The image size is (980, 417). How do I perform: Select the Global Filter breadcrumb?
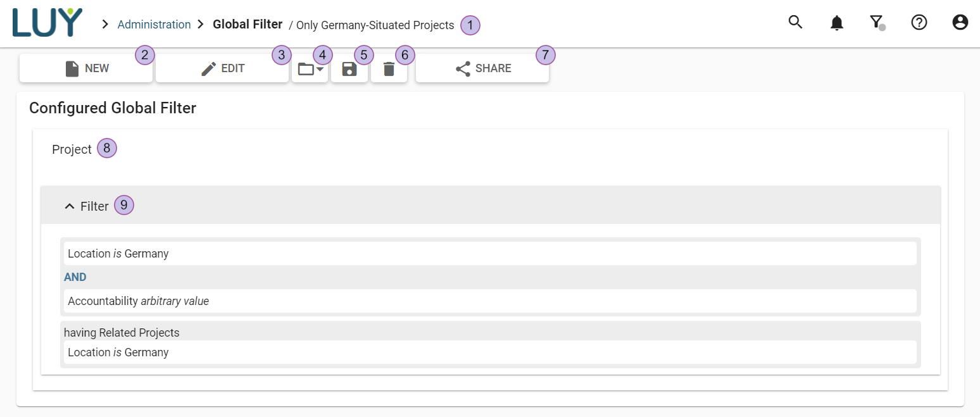pyautogui.click(x=248, y=25)
